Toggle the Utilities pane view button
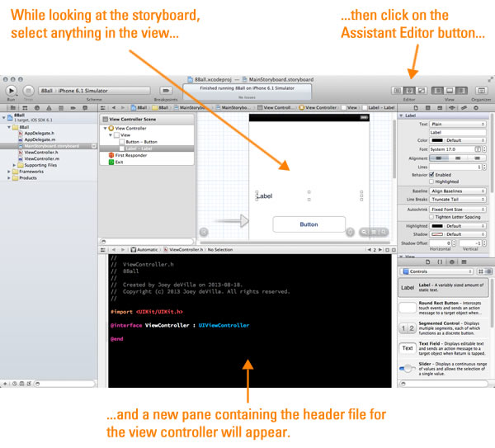Viewport: 495px width, 448px height. 461,91
